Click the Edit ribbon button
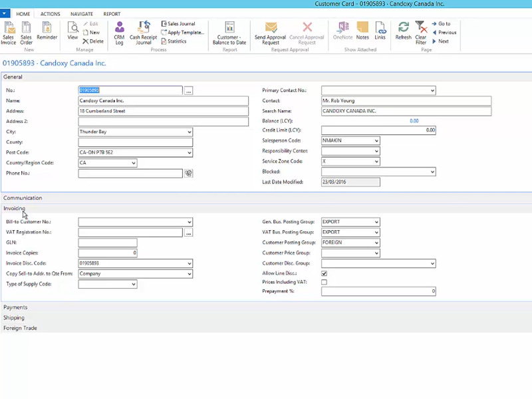Viewport: 532px width, 399px height. click(91, 24)
